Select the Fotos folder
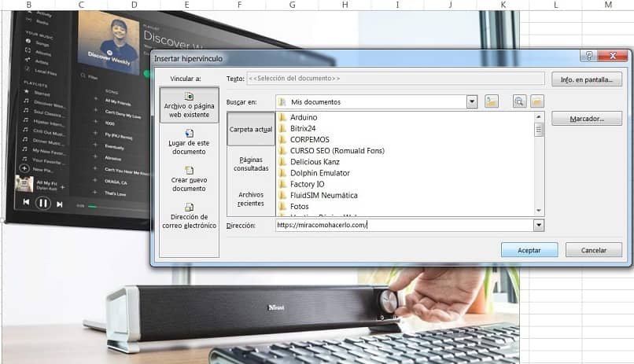This screenshot has height=364, width=634. pos(299,207)
